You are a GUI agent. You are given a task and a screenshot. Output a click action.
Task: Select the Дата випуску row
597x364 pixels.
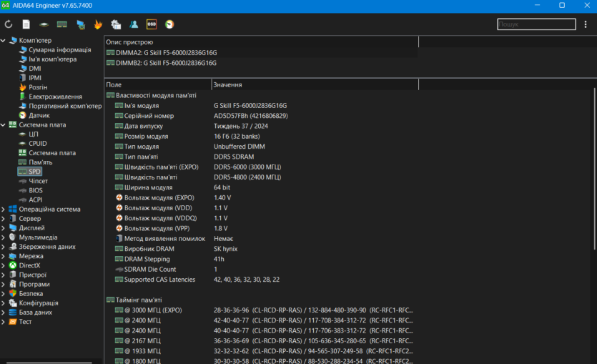pos(261,126)
